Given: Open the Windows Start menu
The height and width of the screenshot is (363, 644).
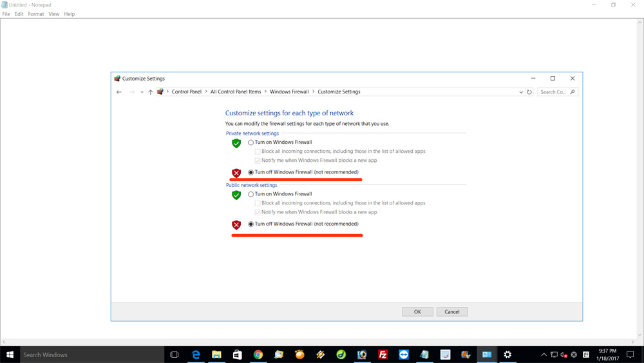Looking at the screenshot, I should pyautogui.click(x=10, y=355).
